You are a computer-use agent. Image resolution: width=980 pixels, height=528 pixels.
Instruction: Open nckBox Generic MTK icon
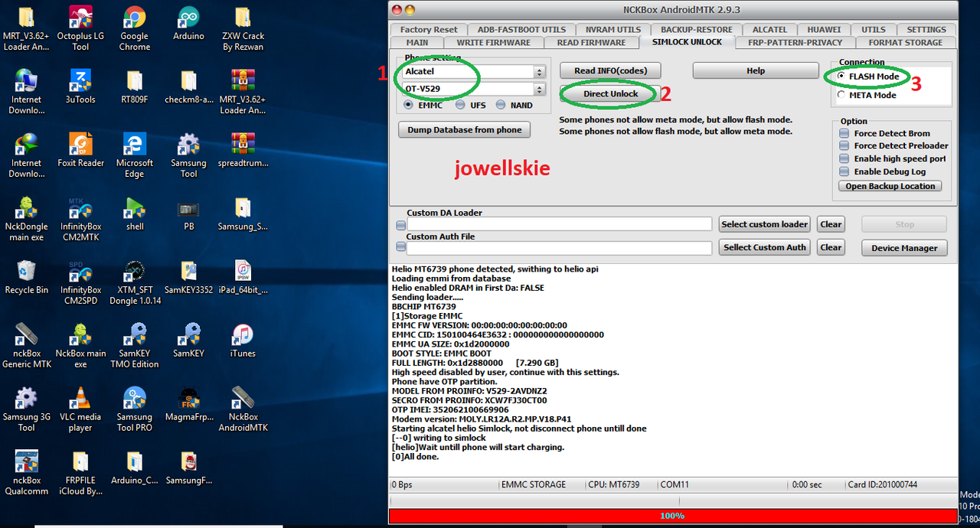(26, 346)
